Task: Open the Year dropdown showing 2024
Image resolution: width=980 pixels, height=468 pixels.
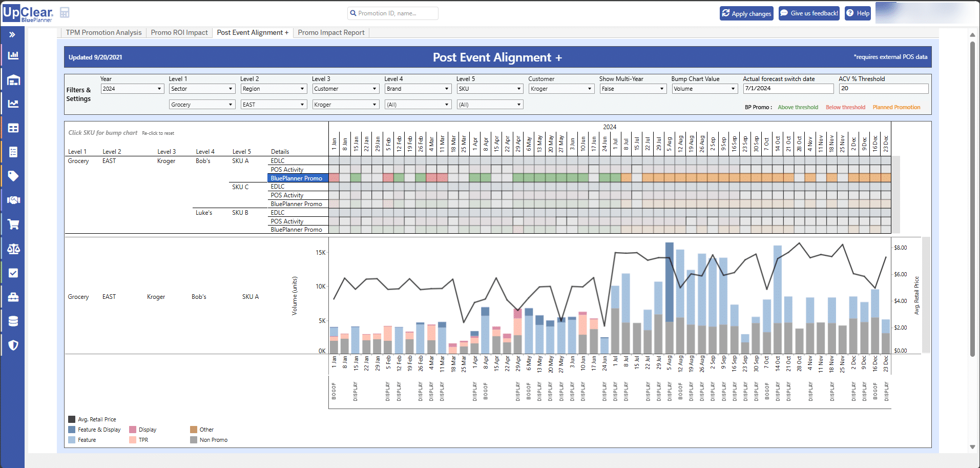Action: [132, 89]
